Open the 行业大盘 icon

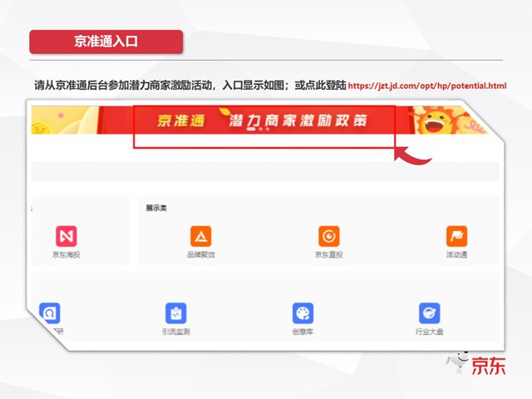(x=430, y=313)
